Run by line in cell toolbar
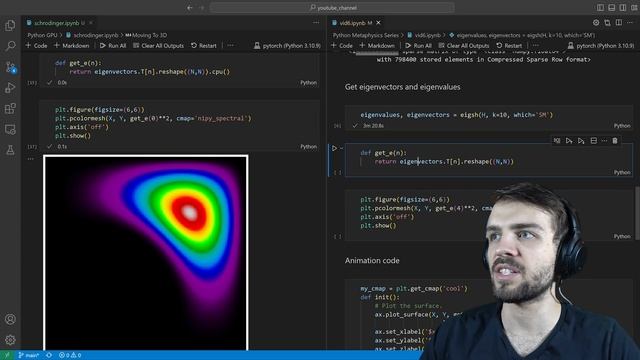Viewport: 640px width, 360px height. click(x=557, y=141)
